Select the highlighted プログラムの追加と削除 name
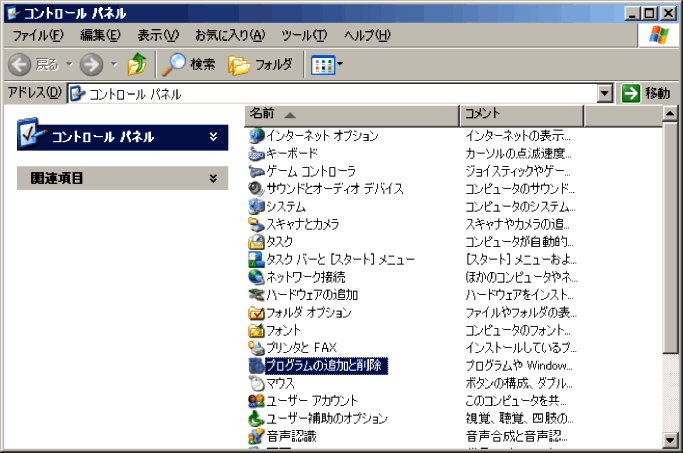Image resolution: width=683 pixels, height=453 pixels. (326, 365)
